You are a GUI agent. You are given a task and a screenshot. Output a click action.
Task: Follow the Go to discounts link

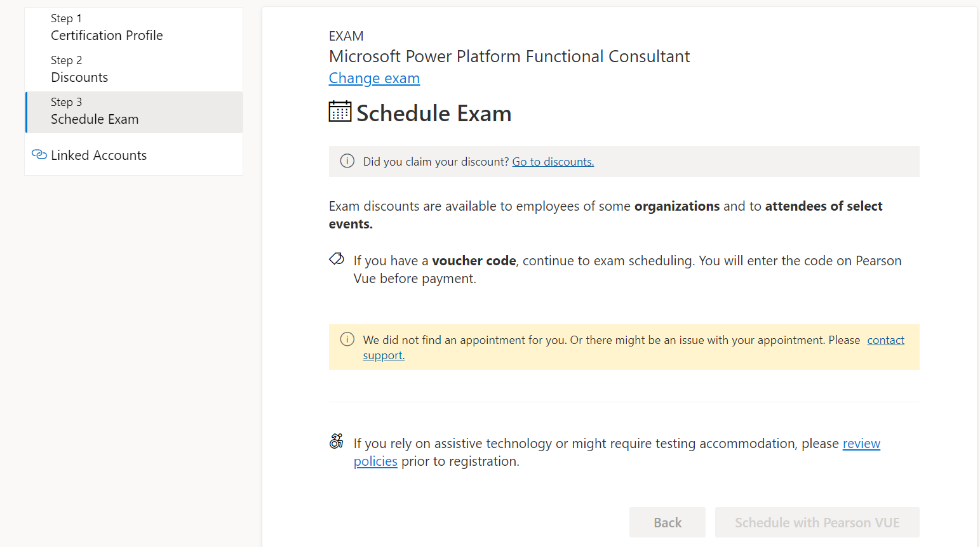point(553,161)
